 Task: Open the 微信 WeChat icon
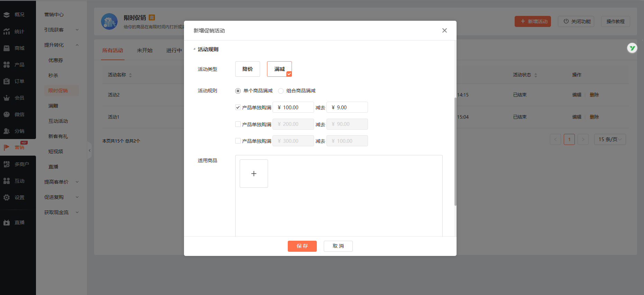pyautogui.click(x=7, y=114)
